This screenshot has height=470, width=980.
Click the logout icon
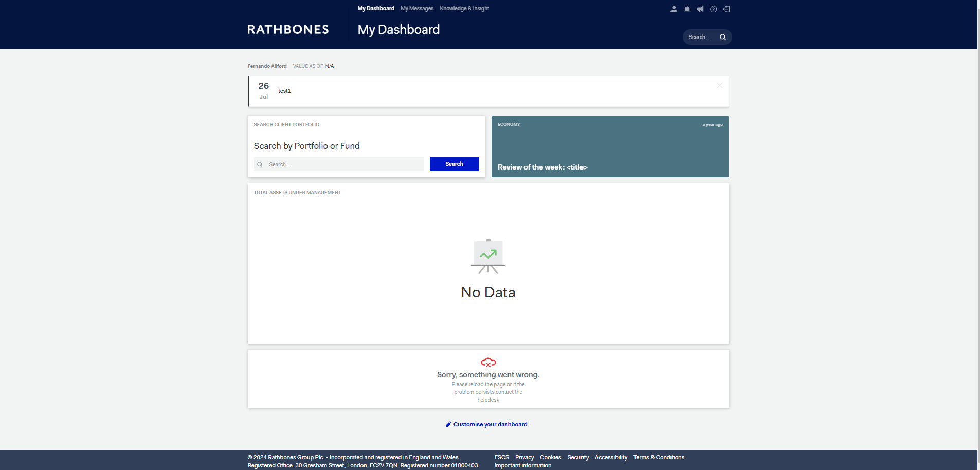[x=727, y=9]
